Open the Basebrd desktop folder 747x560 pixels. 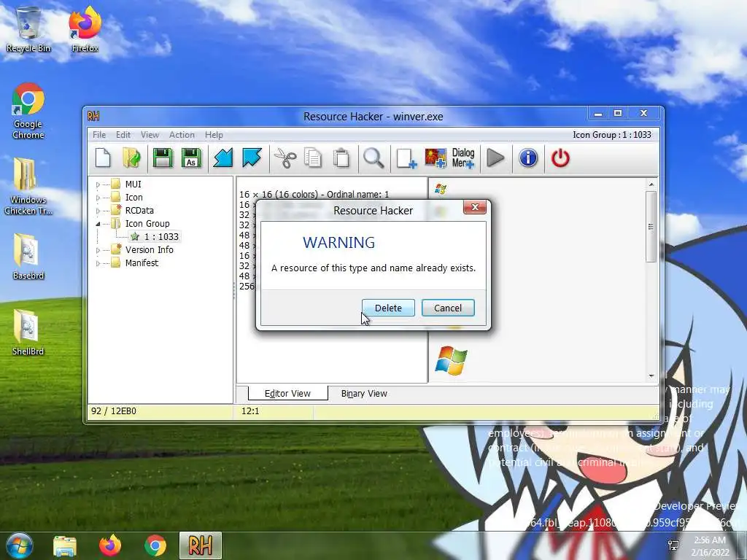click(x=28, y=256)
